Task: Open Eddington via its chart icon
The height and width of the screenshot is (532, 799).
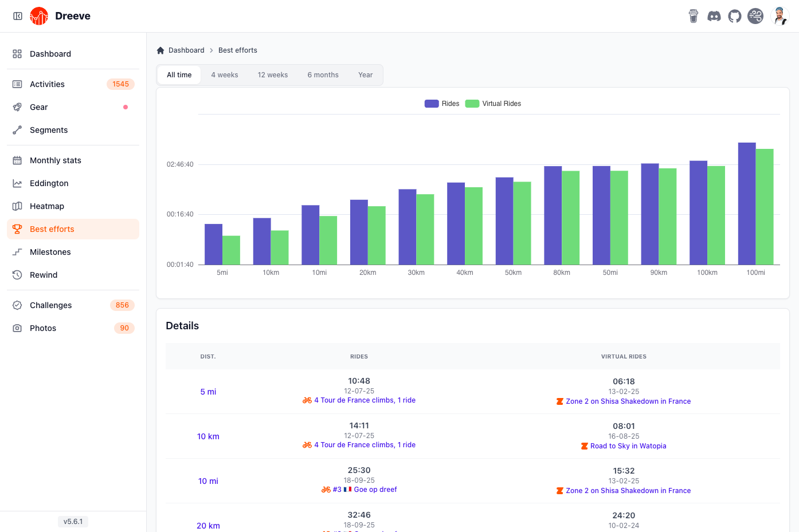Action: coord(17,183)
